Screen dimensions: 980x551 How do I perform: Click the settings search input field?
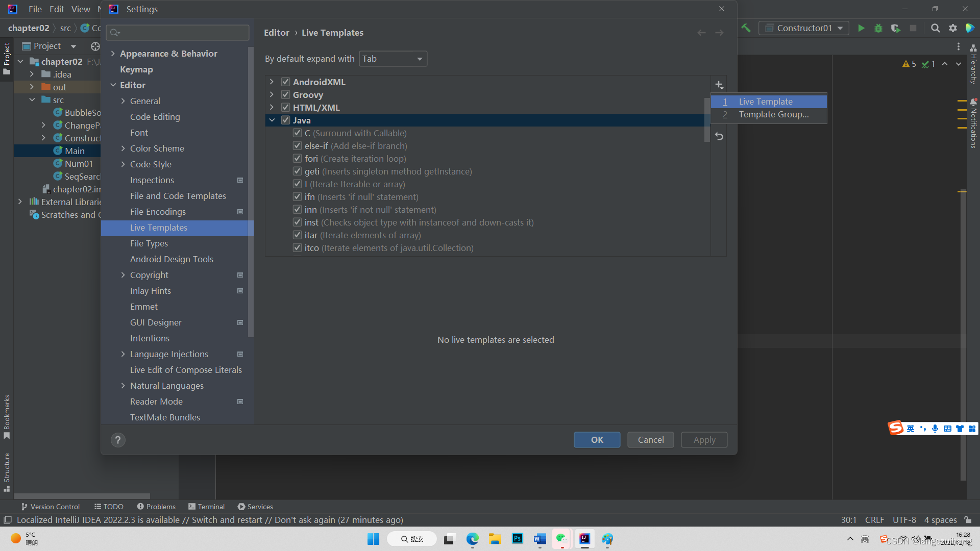pos(179,33)
